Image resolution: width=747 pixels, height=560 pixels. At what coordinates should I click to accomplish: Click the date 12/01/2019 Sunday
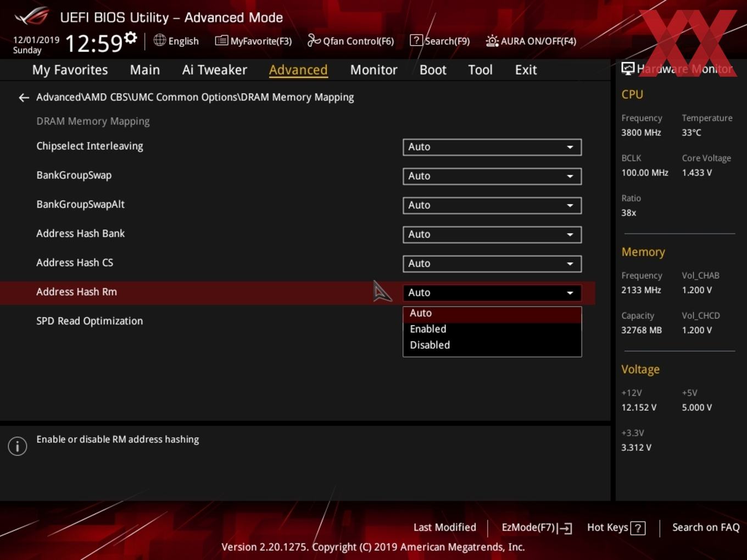pyautogui.click(x=36, y=45)
